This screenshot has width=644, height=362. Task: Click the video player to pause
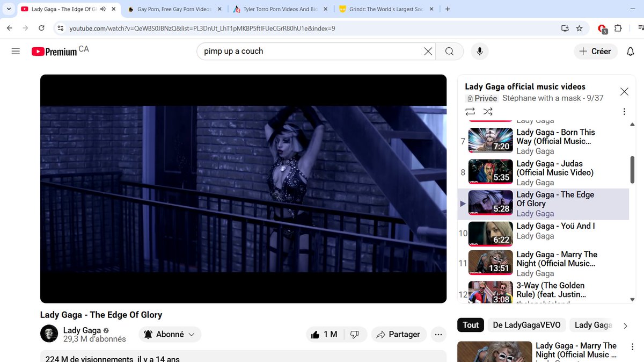(243, 189)
